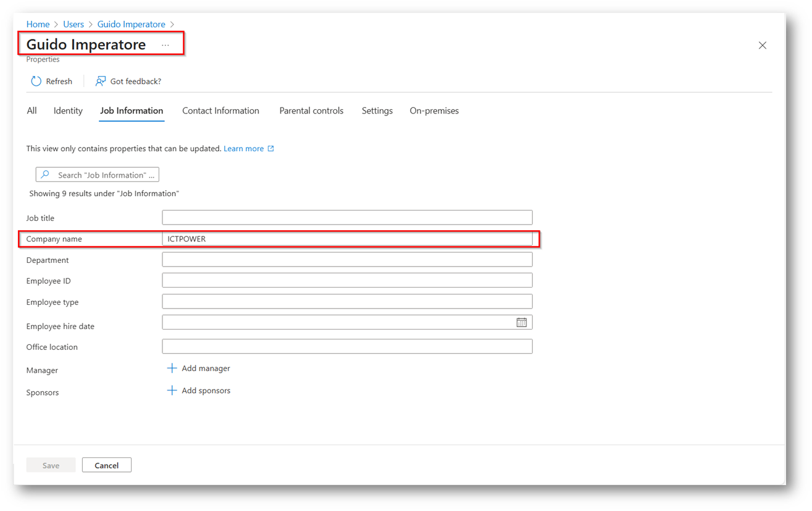Open the calendar picker for hire date
The image size is (812, 511).
click(x=521, y=323)
